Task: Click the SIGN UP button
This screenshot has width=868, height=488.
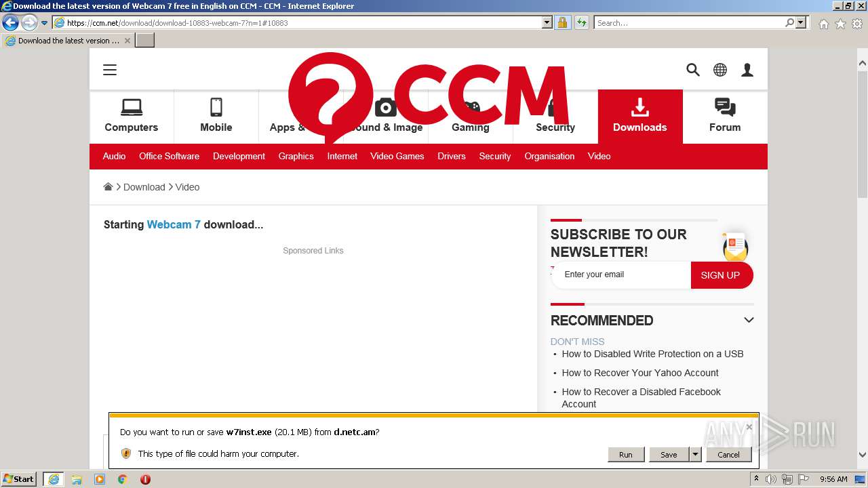Action: pyautogui.click(x=721, y=275)
